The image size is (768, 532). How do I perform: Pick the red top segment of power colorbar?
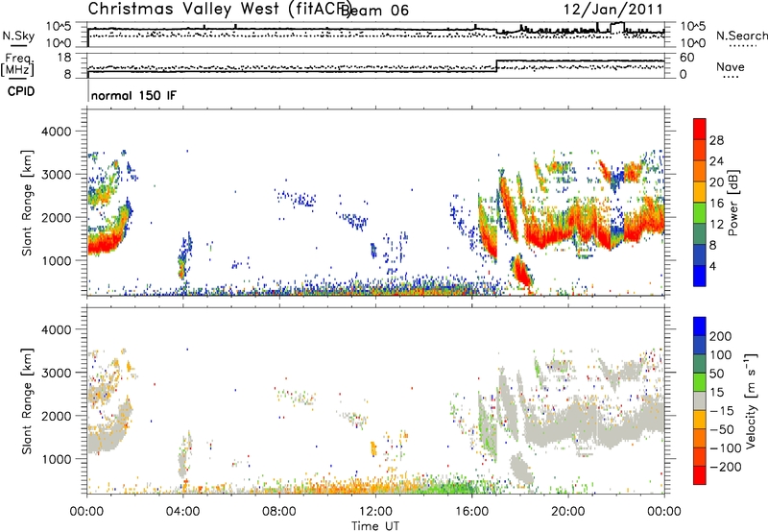tap(700, 130)
